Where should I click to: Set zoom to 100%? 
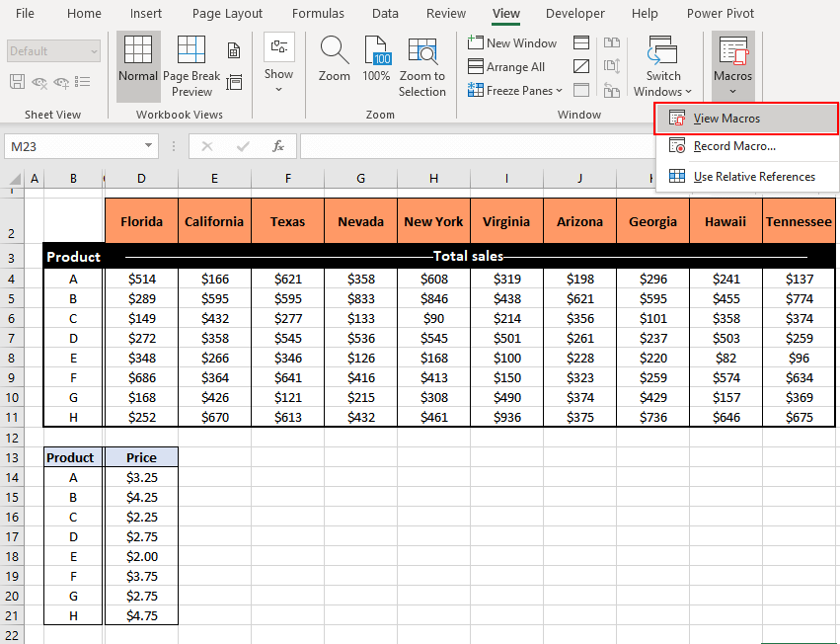click(x=376, y=65)
